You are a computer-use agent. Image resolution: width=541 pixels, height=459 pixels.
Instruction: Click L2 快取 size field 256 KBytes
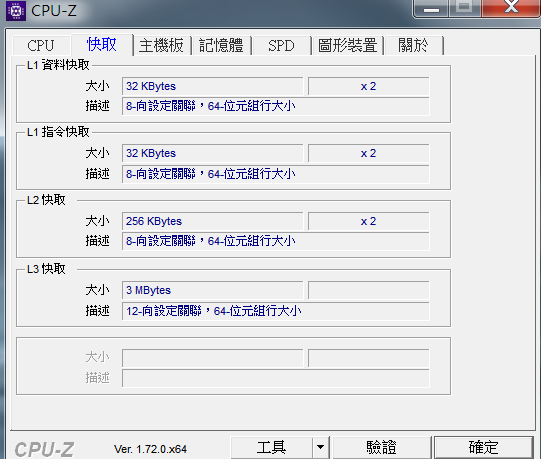213,221
